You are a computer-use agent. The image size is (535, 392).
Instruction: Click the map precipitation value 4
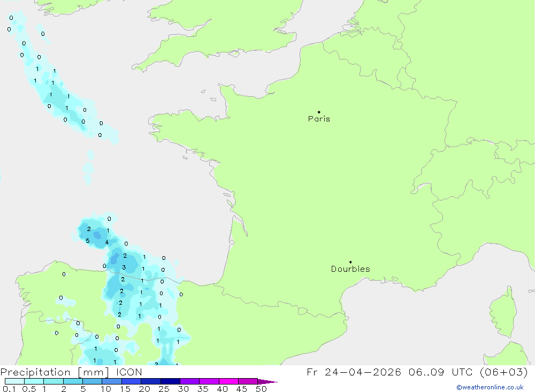(107, 242)
